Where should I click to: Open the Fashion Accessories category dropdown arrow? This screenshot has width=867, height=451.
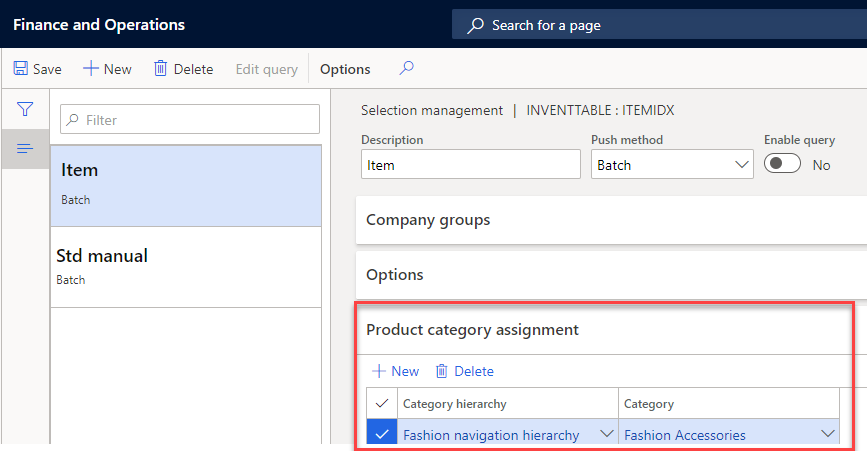pos(828,434)
